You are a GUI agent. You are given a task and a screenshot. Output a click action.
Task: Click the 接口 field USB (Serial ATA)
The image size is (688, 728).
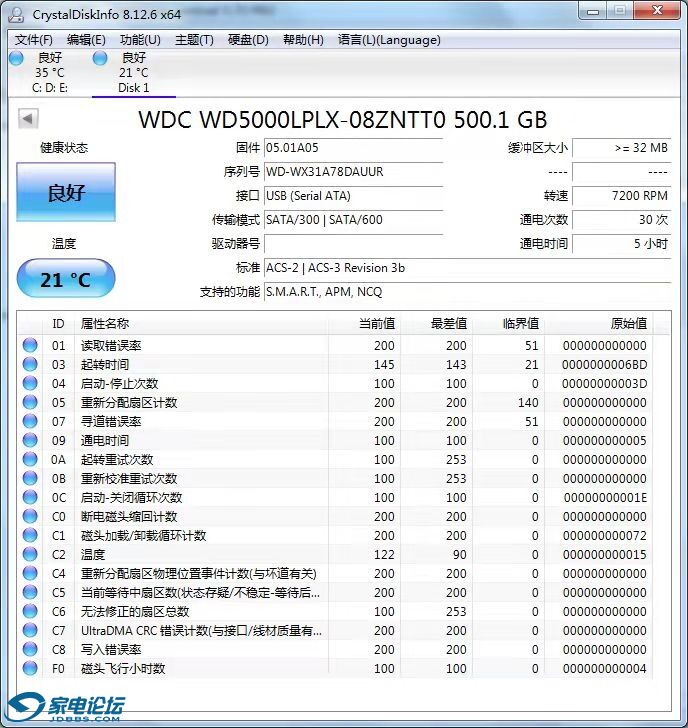tap(353, 195)
